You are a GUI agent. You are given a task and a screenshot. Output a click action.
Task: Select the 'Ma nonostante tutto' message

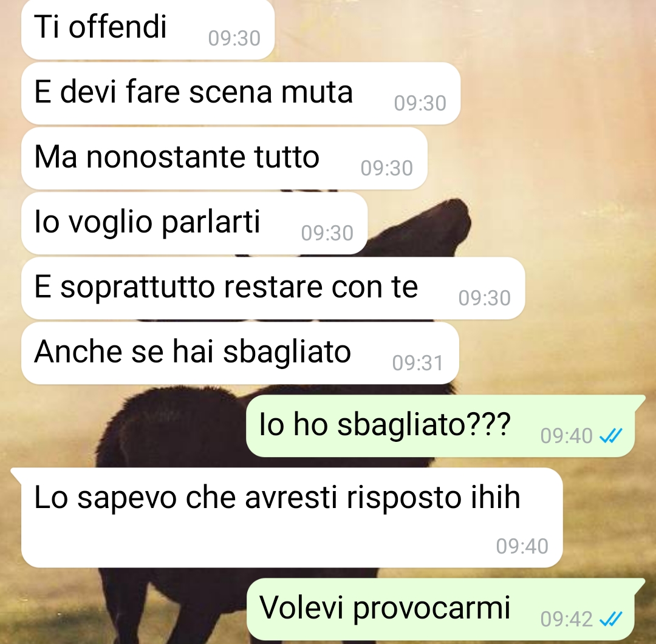click(224, 158)
